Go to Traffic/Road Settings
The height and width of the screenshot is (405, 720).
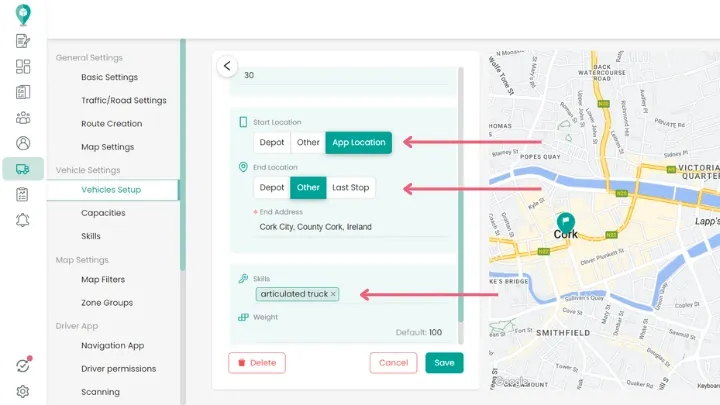click(123, 100)
